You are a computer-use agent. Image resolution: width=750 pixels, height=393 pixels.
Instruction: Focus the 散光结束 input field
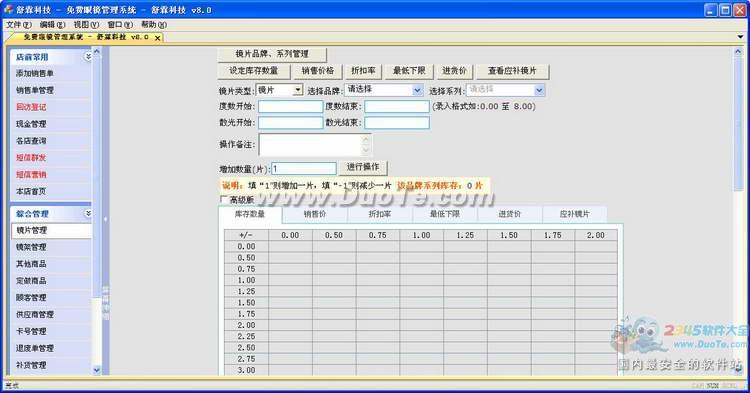[397, 123]
